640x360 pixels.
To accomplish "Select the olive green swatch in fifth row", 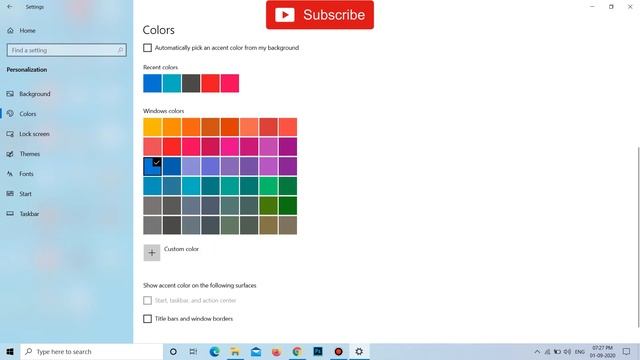I will (x=269, y=206).
